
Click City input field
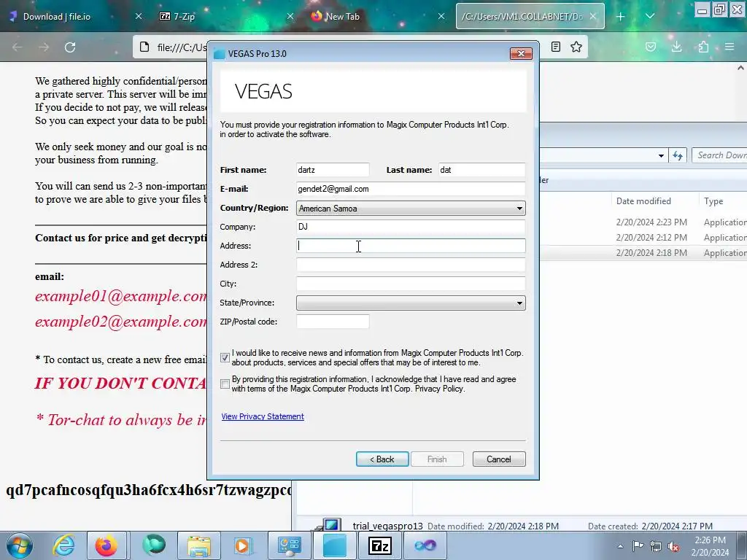411,284
